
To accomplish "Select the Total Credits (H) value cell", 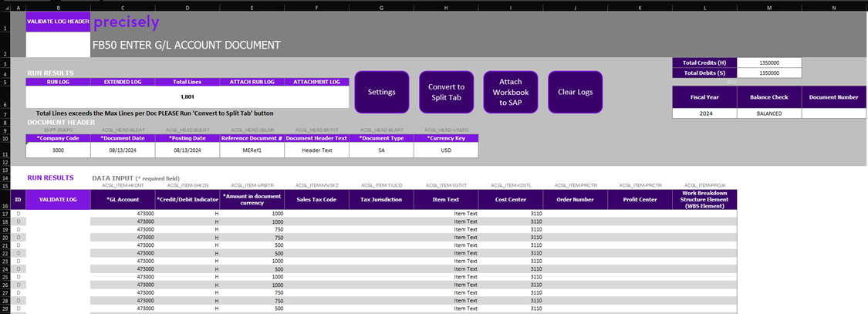I will (x=768, y=62).
